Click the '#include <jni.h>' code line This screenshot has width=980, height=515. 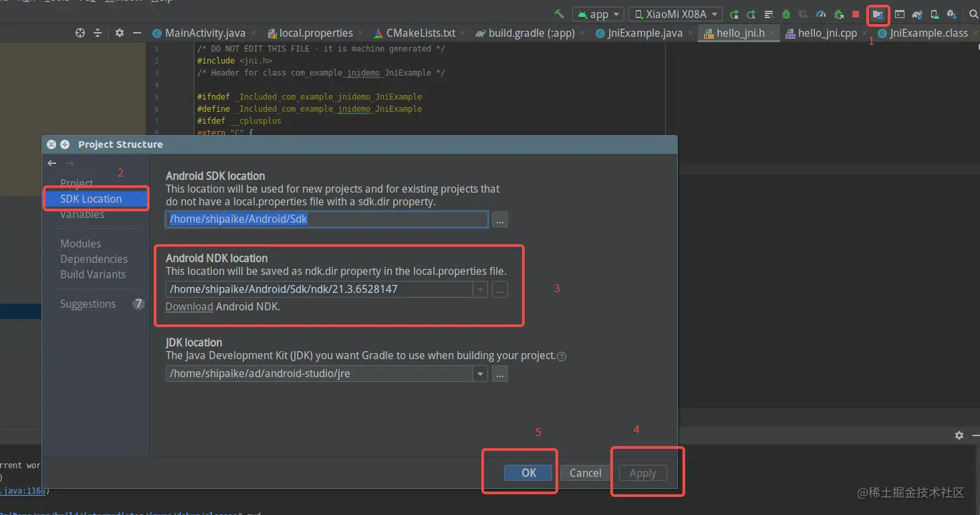pyautogui.click(x=235, y=60)
